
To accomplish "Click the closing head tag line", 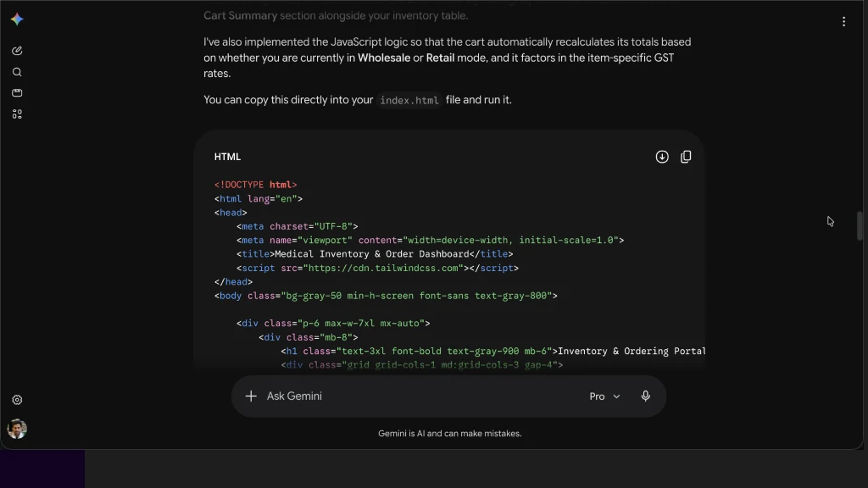I will pyautogui.click(x=234, y=281).
